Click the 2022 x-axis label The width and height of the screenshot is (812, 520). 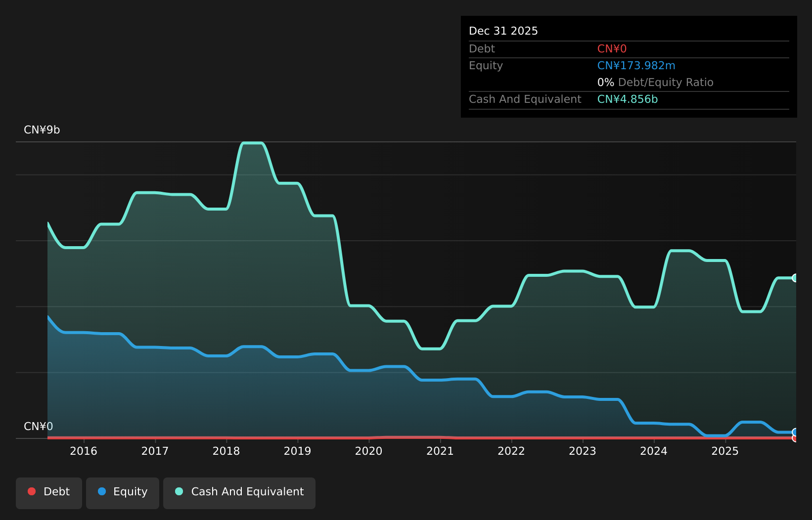point(511,451)
